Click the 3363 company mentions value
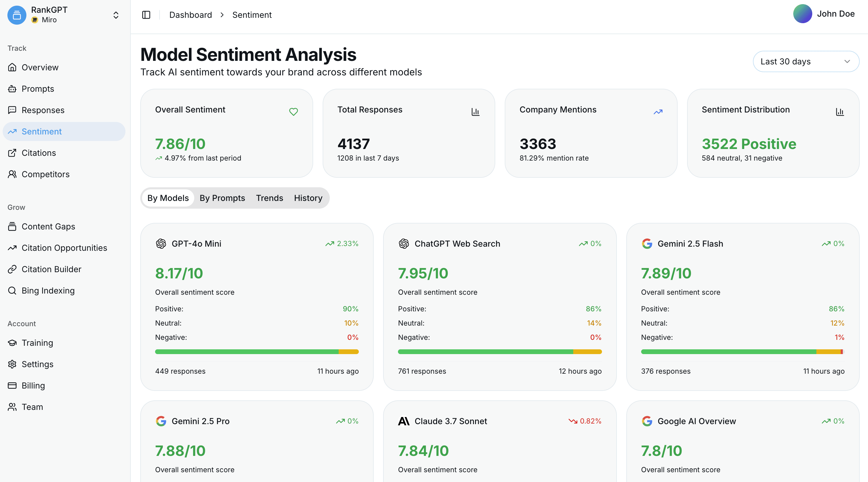The image size is (868, 482). click(x=538, y=144)
